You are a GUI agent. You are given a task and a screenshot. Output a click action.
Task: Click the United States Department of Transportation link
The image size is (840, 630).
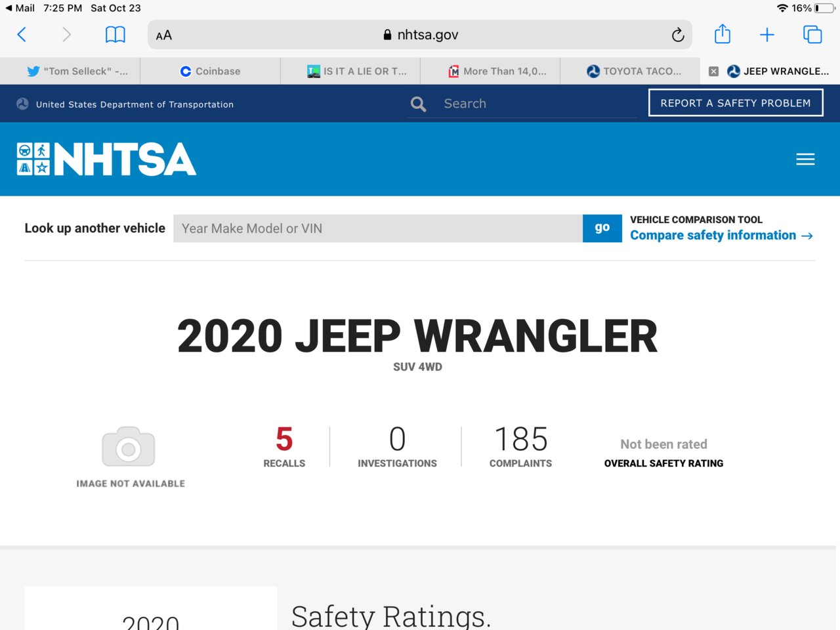coord(135,104)
